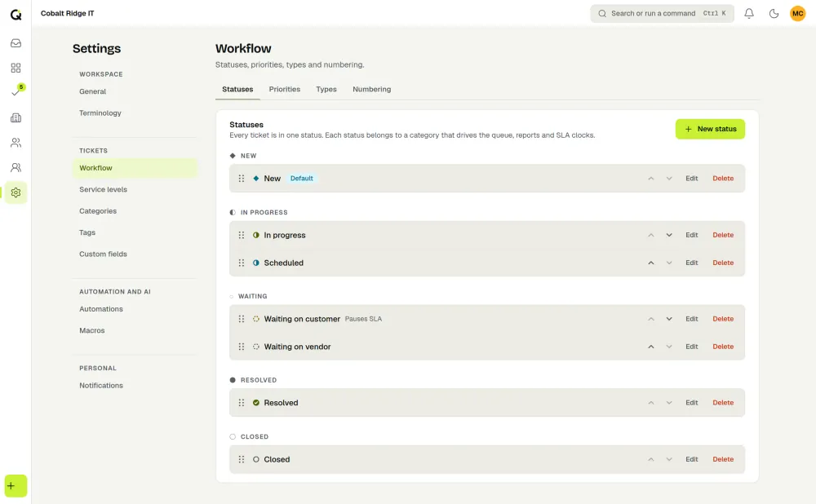Edit the New status
This screenshot has height=504, width=816.
pos(692,179)
